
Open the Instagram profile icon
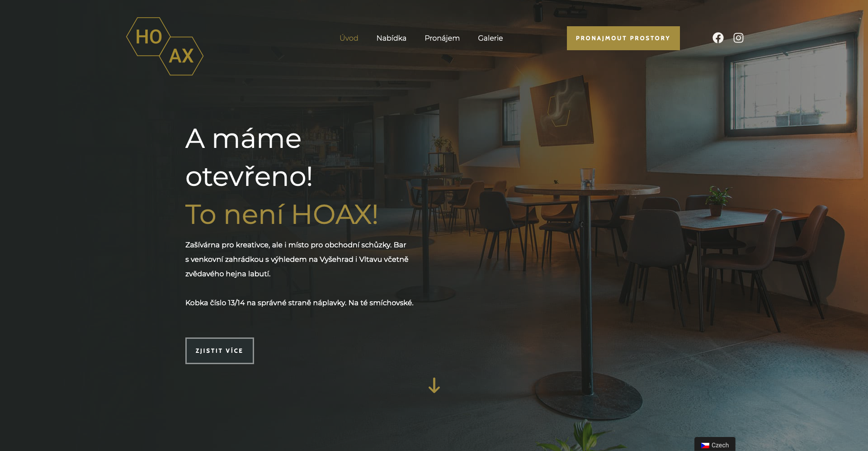(x=738, y=38)
